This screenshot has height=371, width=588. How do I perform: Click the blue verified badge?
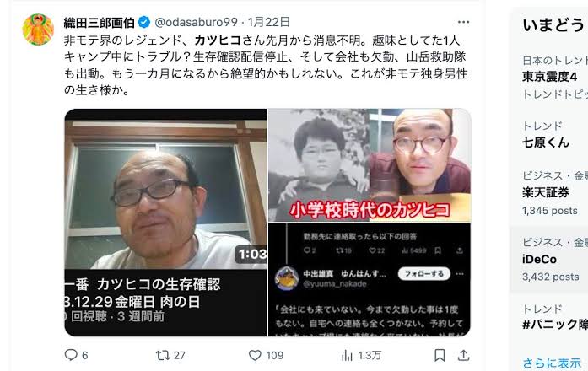point(144,22)
